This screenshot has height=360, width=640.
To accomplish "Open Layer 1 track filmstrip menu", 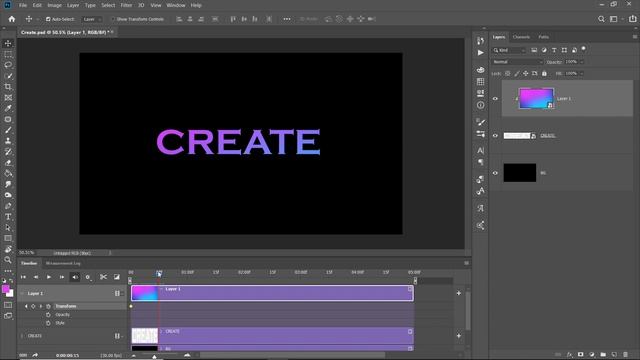I will tap(119, 293).
